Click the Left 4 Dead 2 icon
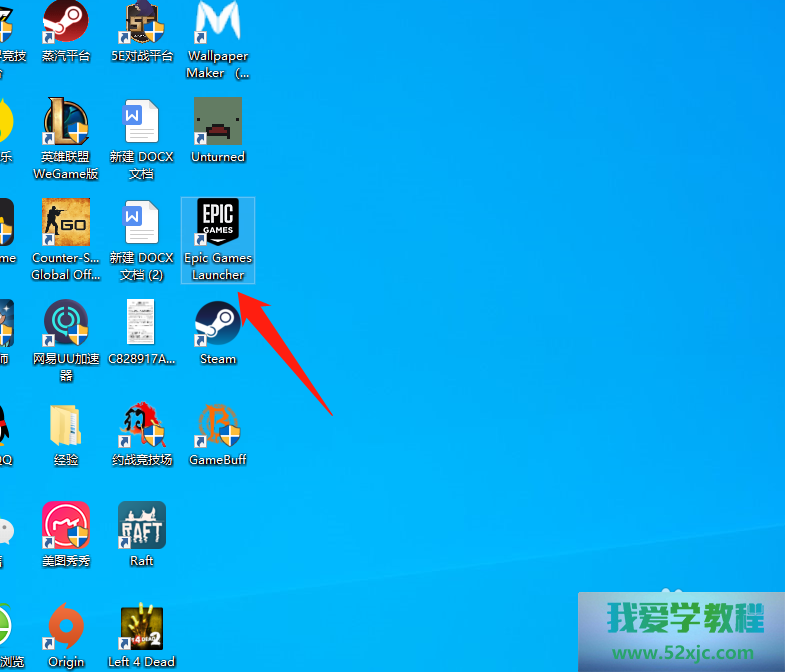 click(142, 627)
